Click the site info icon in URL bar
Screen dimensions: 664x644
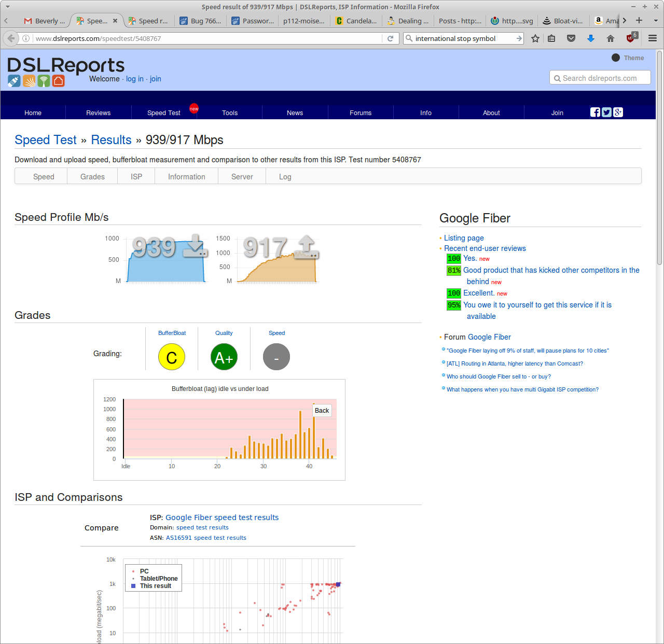pyautogui.click(x=26, y=38)
